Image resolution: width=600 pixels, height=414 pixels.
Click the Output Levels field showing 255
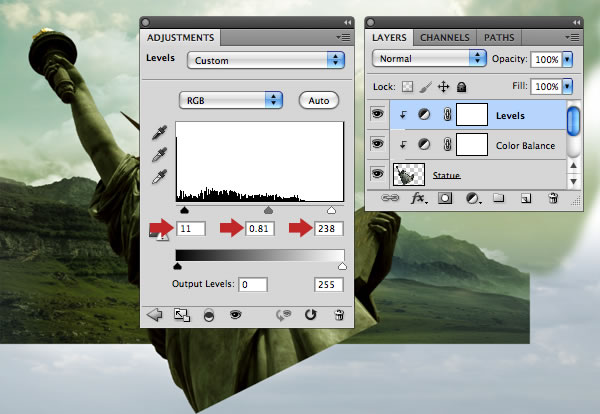coord(329,284)
